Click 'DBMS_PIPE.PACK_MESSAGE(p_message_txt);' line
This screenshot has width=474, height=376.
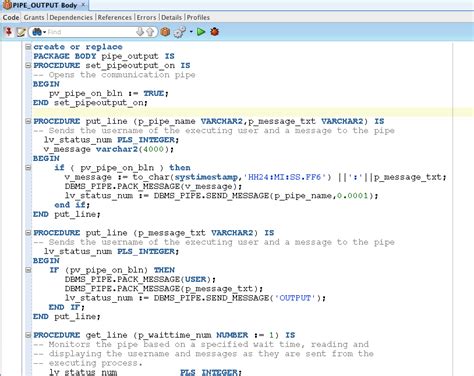pyautogui.click(x=164, y=289)
